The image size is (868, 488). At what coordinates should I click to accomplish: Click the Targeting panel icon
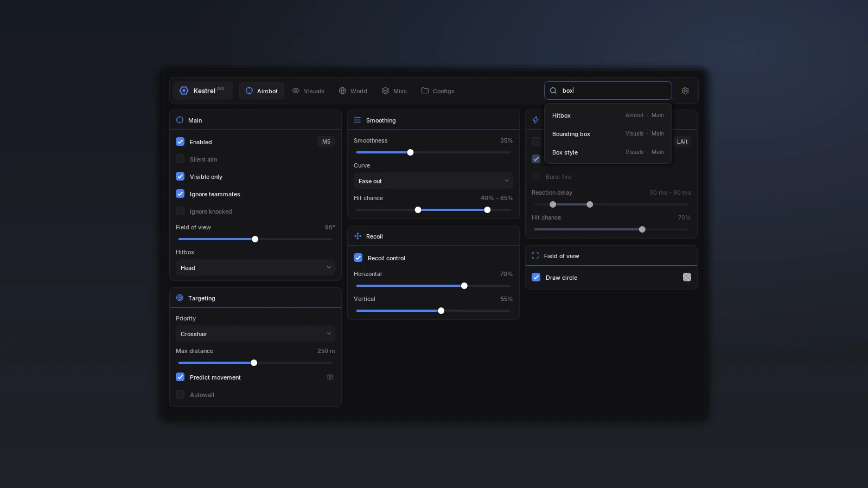tap(180, 298)
